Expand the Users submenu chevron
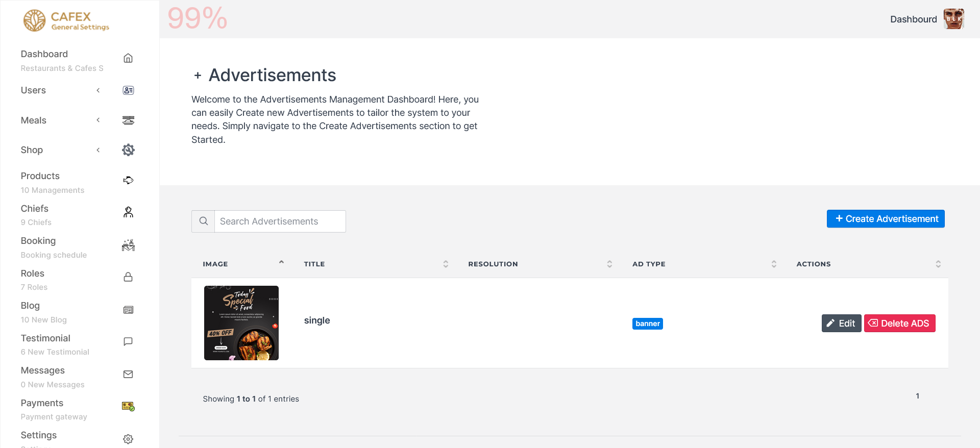The image size is (980, 448). coord(98,90)
